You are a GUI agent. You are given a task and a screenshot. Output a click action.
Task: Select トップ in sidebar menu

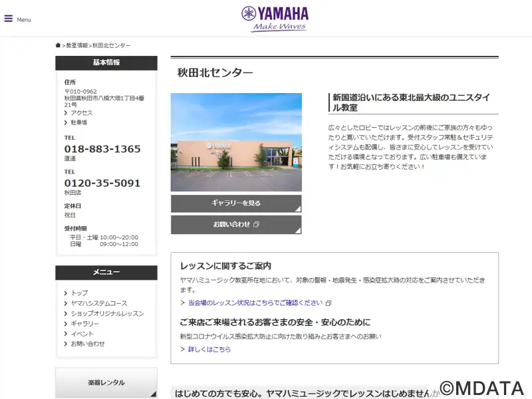click(79, 293)
